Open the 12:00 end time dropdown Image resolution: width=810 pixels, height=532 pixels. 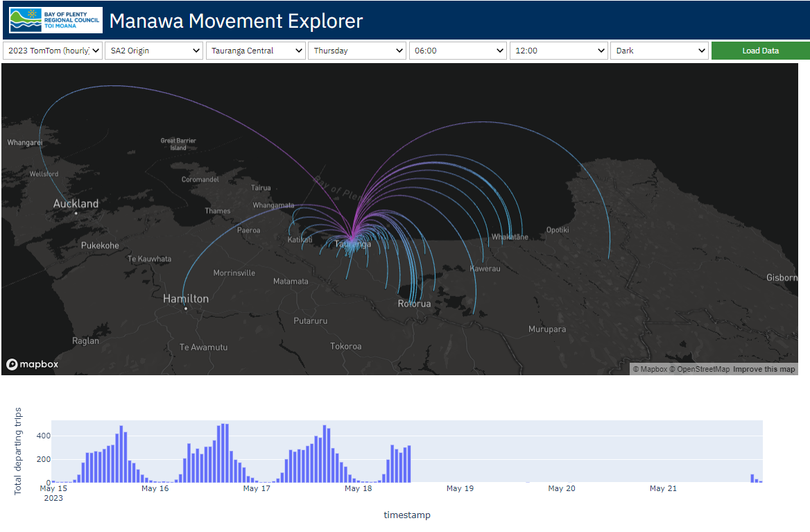pyautogui.click(x=560, y=51)
